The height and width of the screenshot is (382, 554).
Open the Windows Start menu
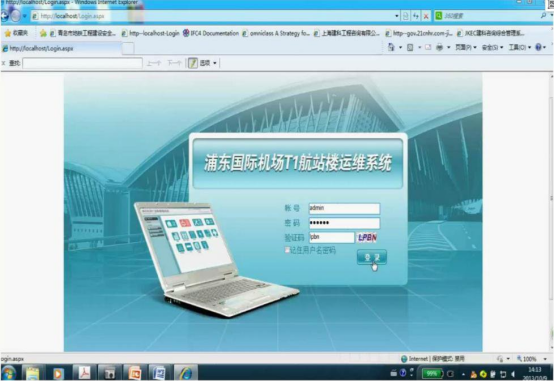click(8, 373)
